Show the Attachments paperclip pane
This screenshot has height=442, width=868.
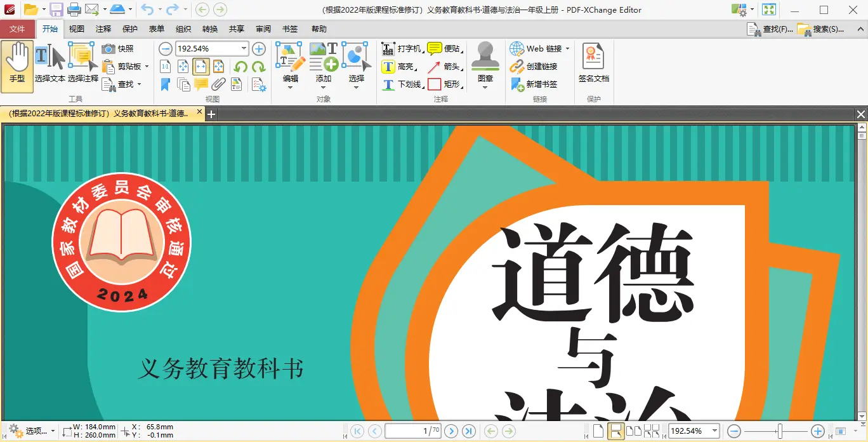(x=219, y=84)
